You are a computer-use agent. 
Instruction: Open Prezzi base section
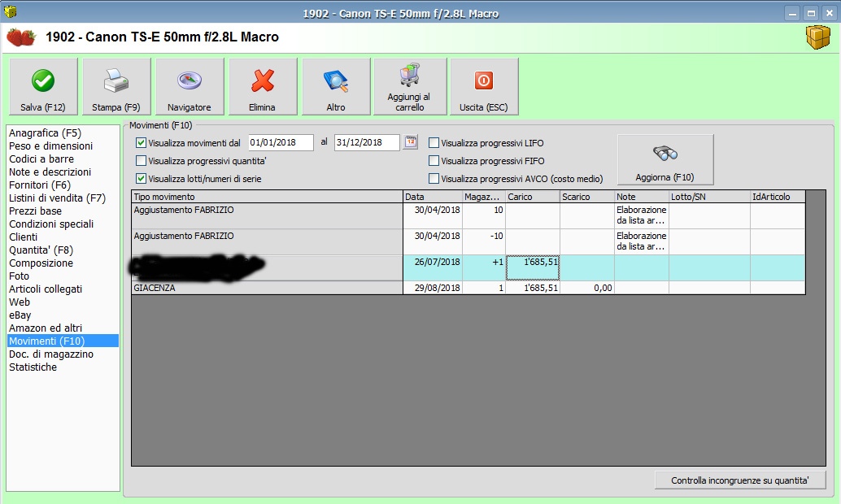click(x=63, y=211)
